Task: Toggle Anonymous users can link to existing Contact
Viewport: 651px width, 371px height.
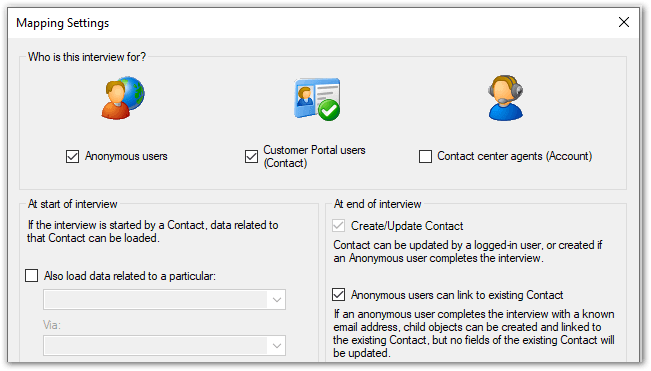Action: (x=338, y=295)
